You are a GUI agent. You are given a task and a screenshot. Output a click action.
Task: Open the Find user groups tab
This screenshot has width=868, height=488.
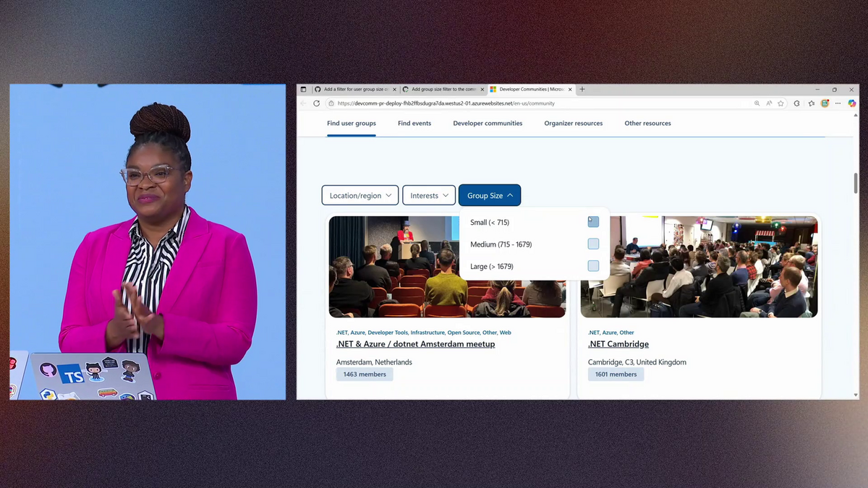point(352,124)
